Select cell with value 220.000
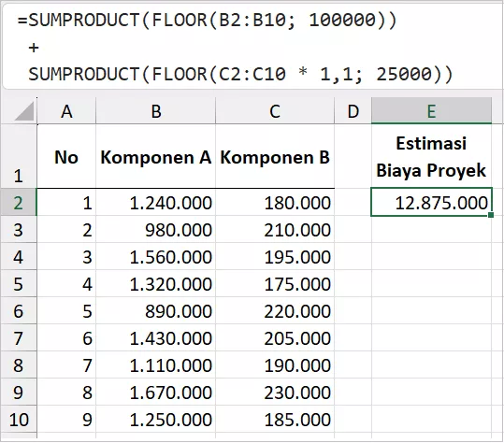The width and height of the screenshot is (504, 443). click(x=275, y=310)
